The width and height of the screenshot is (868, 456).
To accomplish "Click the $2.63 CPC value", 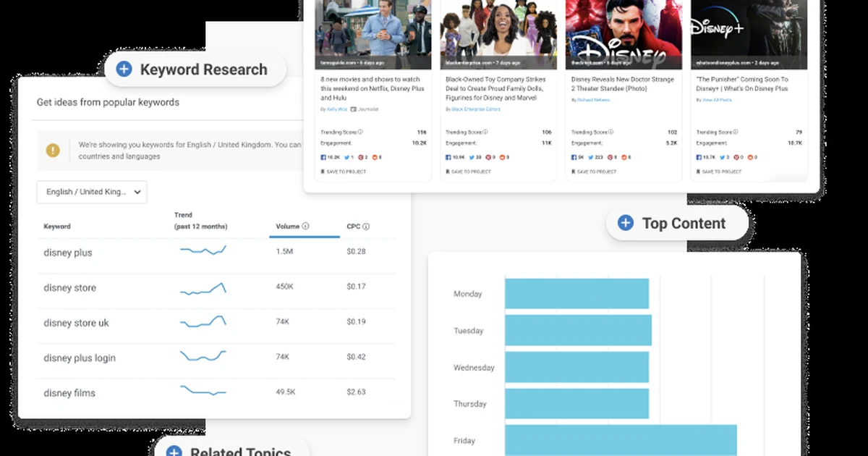I will [356, 392].
